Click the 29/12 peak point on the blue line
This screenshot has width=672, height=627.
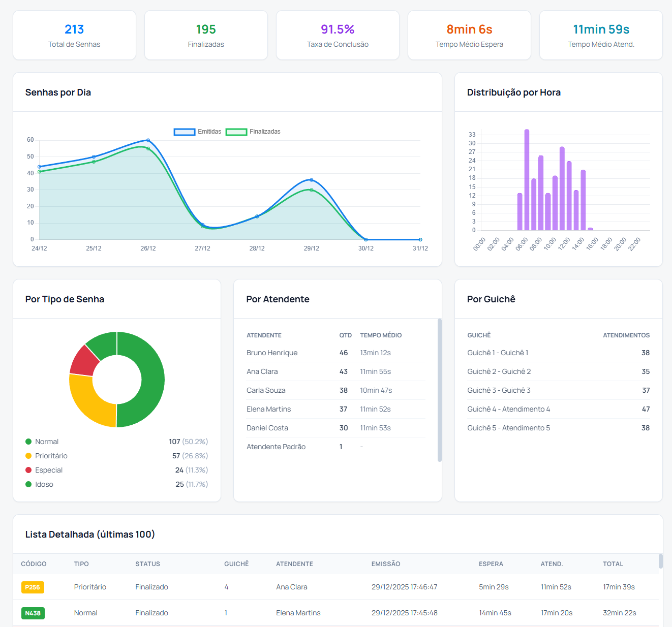pyautogui.click(x=312, y=179)
